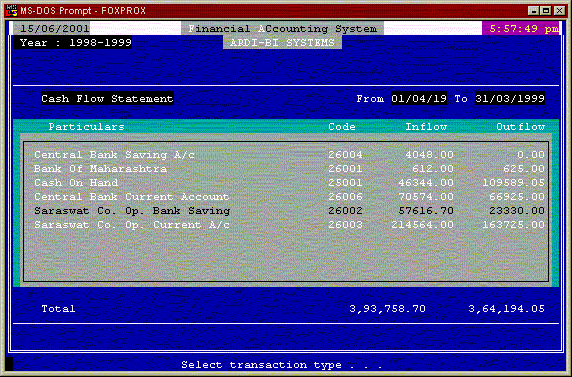Minimize the MS-DOS Prompt window
Image resolution: width=572 pixels, height=377 pixels.
(x=534, y=11)
